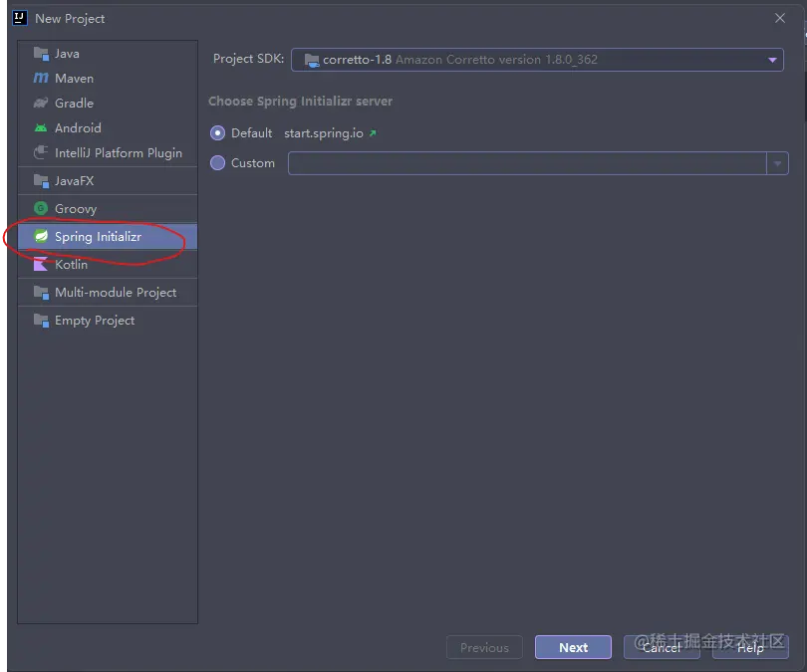
Task: Open the start.spring.io link
Action: [x=324, y=133]
